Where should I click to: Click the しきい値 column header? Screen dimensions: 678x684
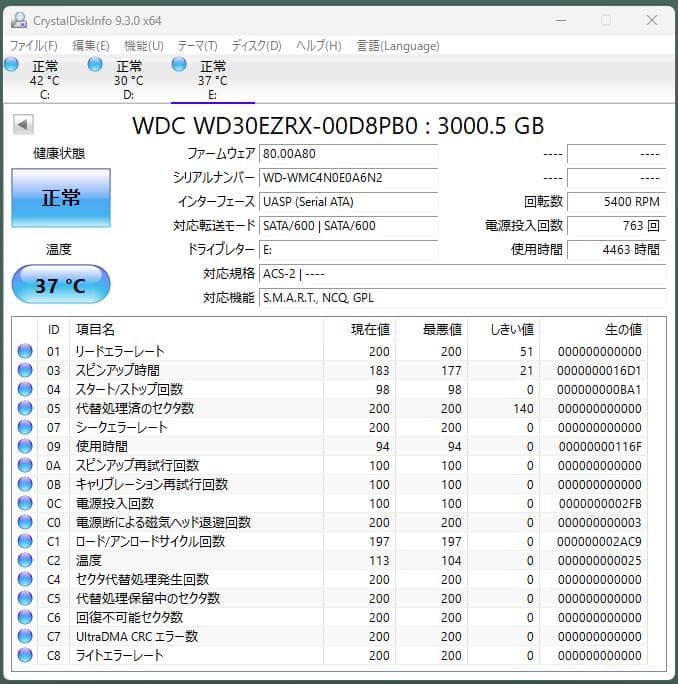coord(503,329)
